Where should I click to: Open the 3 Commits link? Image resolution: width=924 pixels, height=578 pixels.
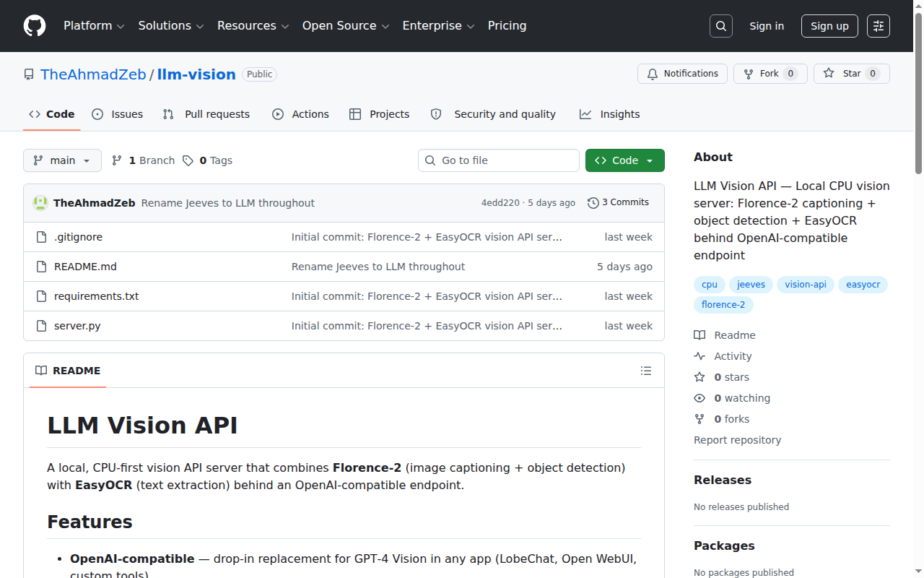(619, 203)
